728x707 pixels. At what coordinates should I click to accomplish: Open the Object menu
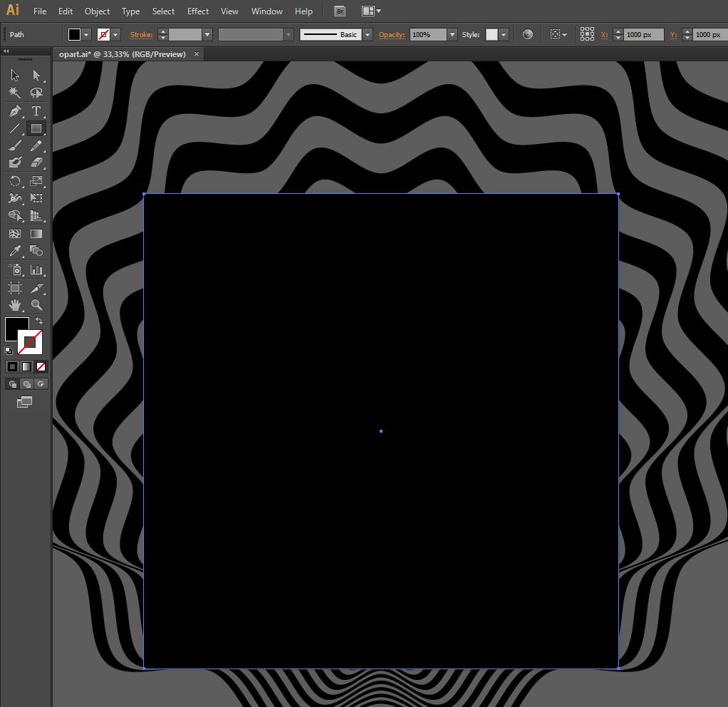point(97,11)
